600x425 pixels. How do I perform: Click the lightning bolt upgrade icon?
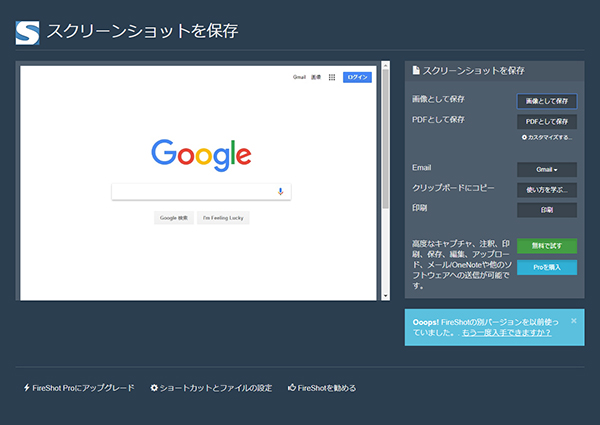[x=27, y=388]
